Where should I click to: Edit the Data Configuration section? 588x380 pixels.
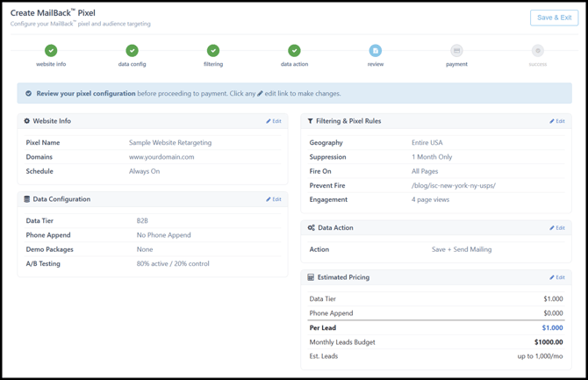tap(274, 199)
